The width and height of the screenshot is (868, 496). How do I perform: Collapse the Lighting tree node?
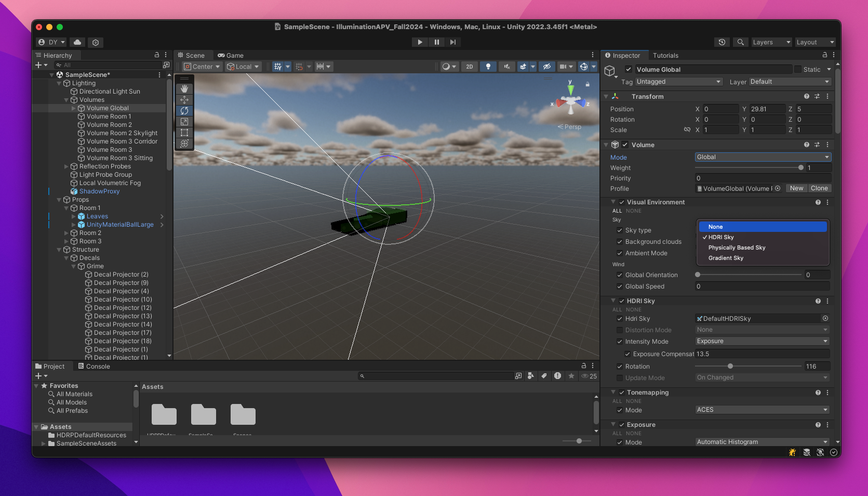click(x=59, y=83)
